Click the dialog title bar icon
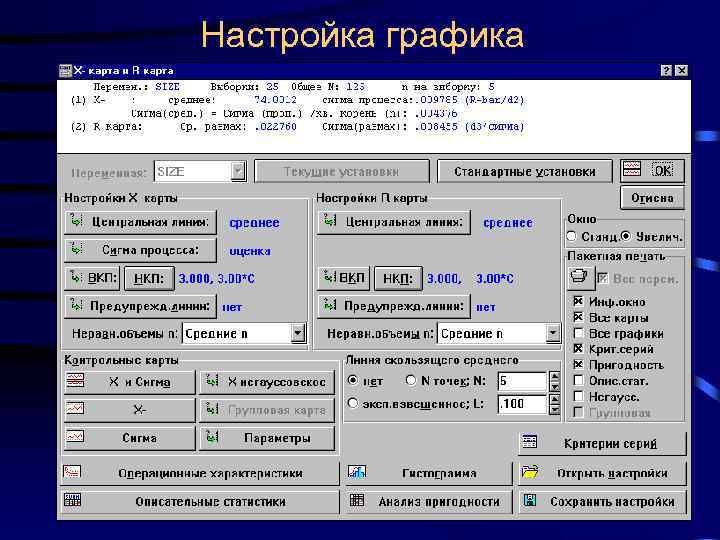 click(65, 70)
